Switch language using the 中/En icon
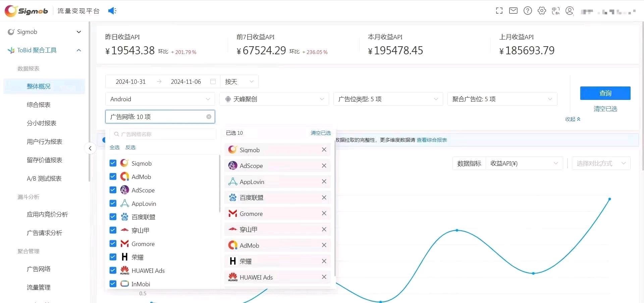The height and width of the screenshot is (303, 644). [556, 11]
